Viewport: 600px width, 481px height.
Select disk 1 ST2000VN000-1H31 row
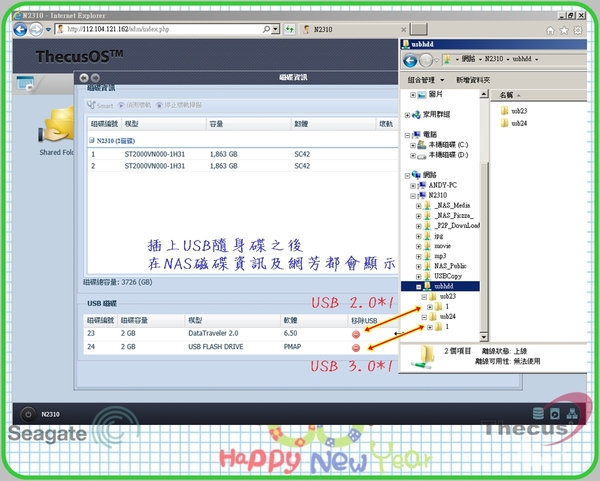pos(243,154)
